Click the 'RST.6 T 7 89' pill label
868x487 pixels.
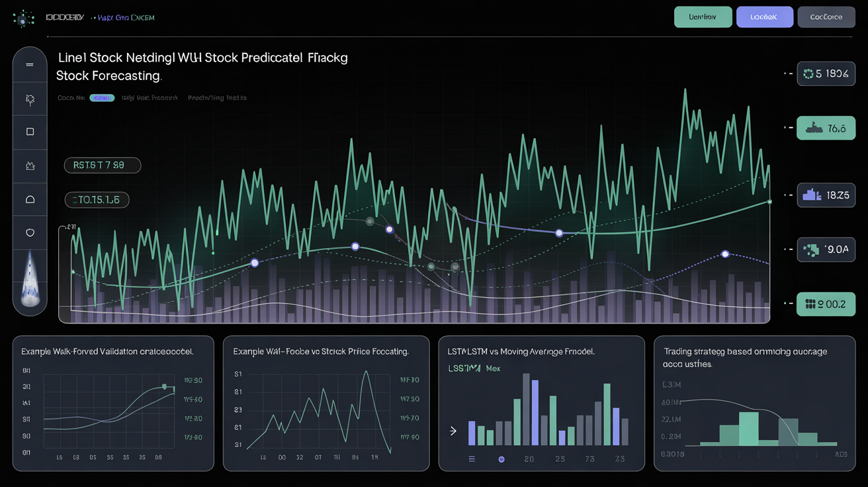click(x=103, y=165)
